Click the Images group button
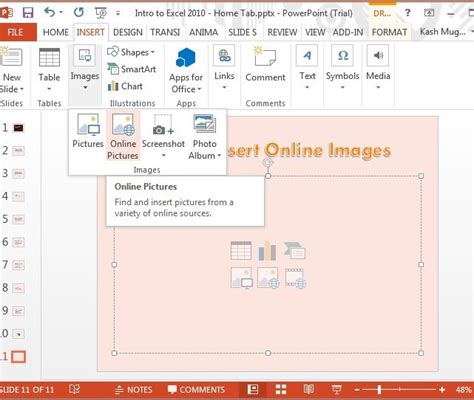This screenshot has width=474, height=400. 85,68
